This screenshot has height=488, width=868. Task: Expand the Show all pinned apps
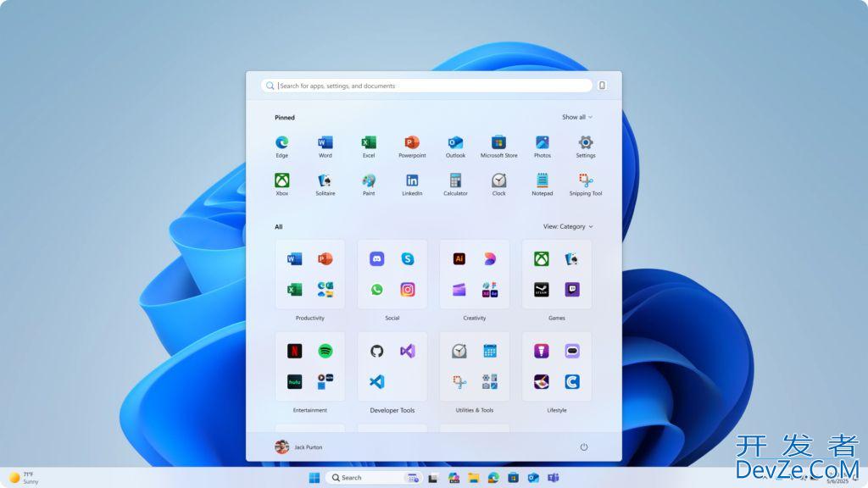coord(576,117)
